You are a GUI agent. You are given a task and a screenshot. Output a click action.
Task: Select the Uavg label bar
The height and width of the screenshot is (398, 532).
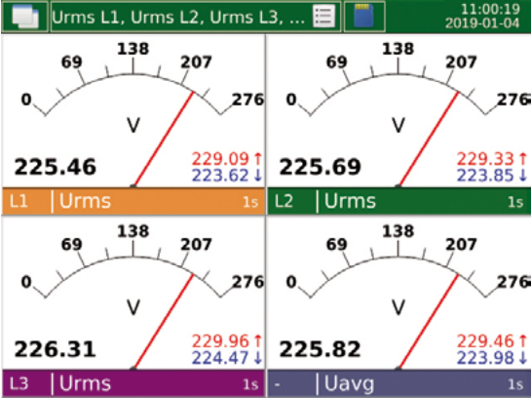click(399, 383)
